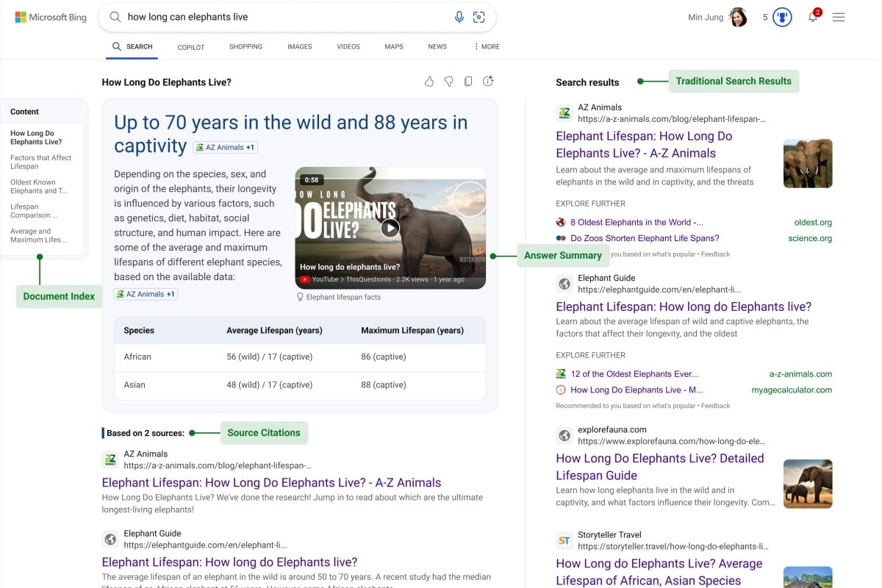The width and height of the screenshot is (882, 588).
Task: Open the hamburger settings menu
Action: pos(838,17)
